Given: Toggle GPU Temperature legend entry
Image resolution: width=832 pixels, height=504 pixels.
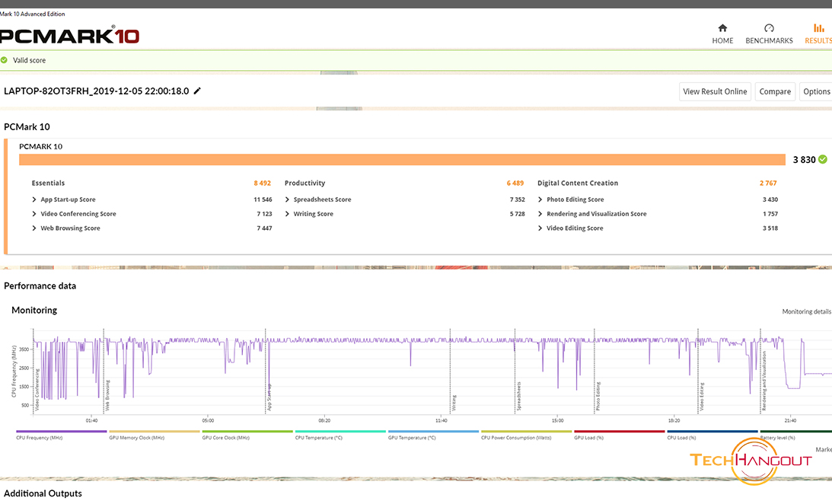Looking at the screenshot, I should 433,435.
